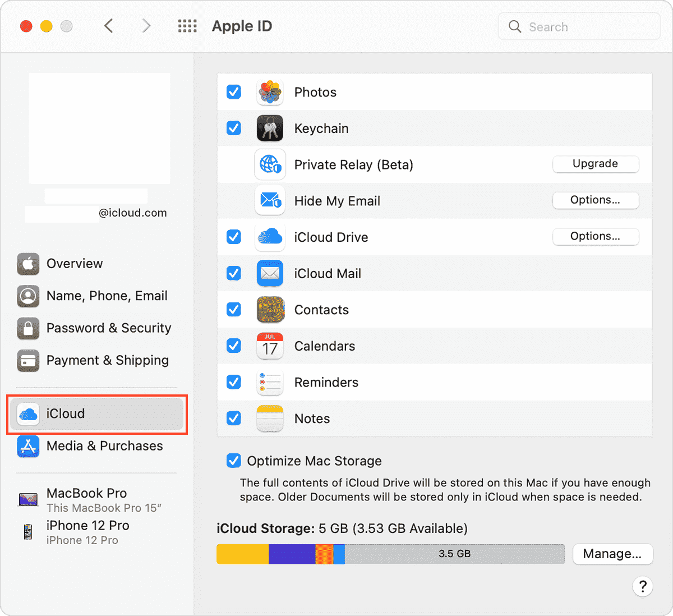The image size is (673, 616).
Task: Uncheck the Photos checkbox
Action: click(234, 91)
